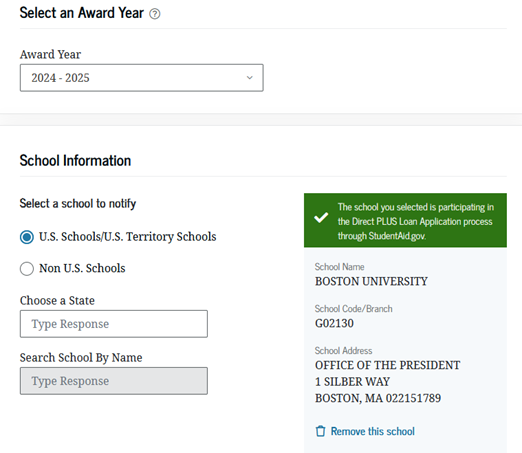Click the Search School By Name field

click(114, 381)
